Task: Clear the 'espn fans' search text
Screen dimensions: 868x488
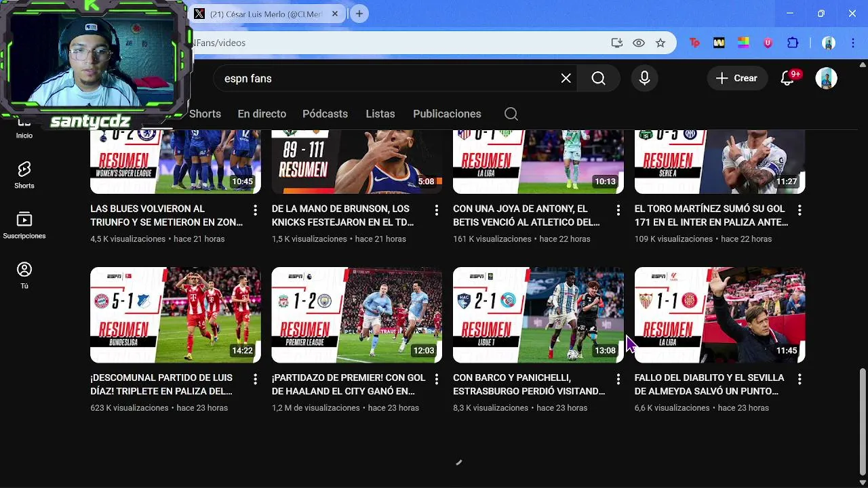Action: [566, 79]
